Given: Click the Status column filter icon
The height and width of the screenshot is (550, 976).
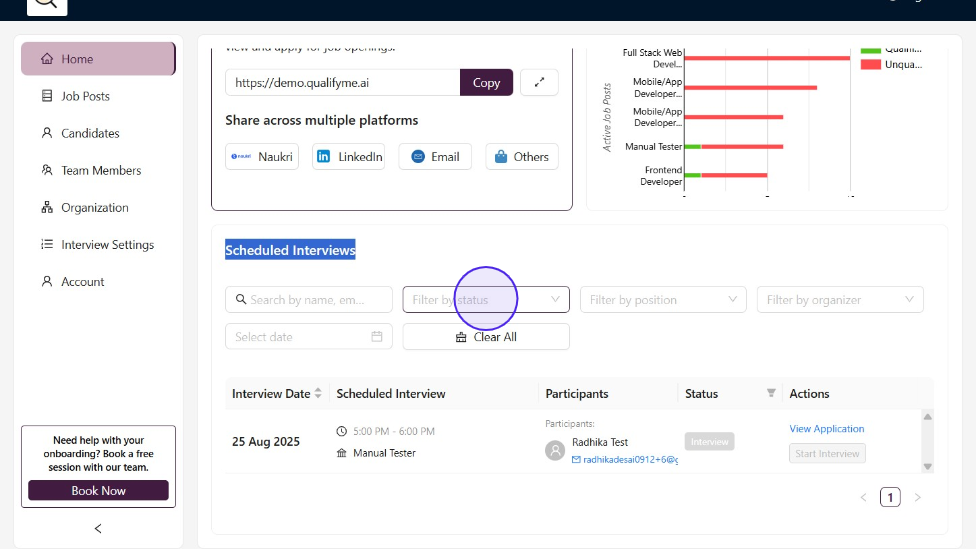Looking at the screenshot, I should pyautogui.click(x=771, y=394).
